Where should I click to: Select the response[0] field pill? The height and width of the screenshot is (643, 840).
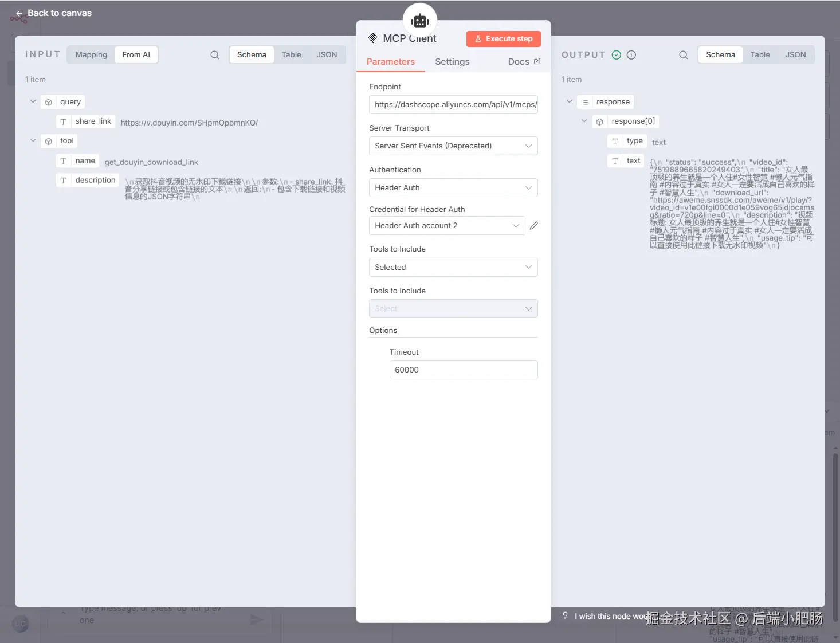(625, 121)
